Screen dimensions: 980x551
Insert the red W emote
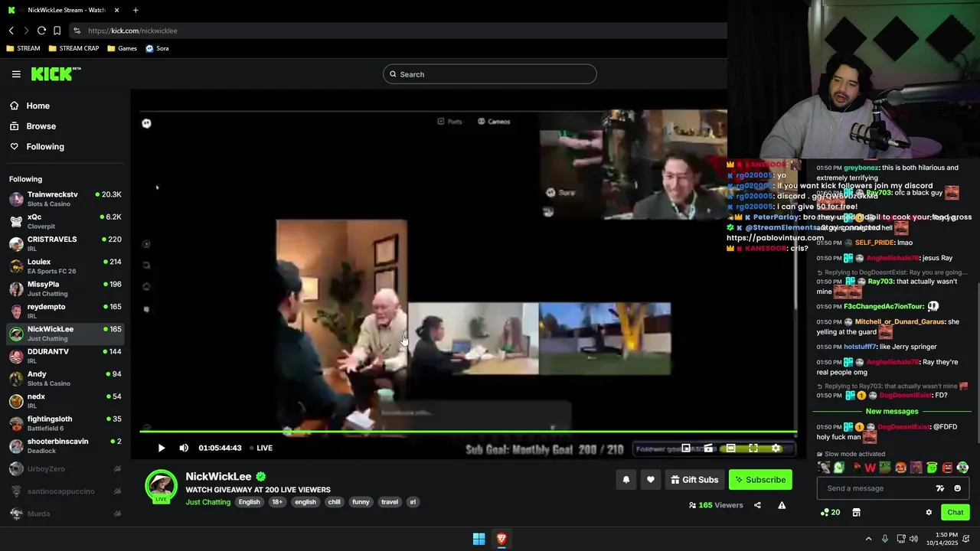(x=870, y=468)
